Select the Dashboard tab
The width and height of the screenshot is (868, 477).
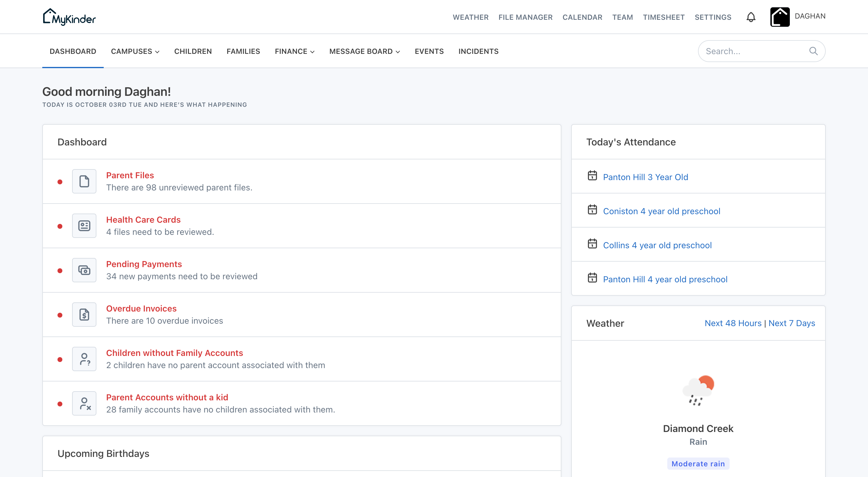pyautogui.click(x=73, y=51)
